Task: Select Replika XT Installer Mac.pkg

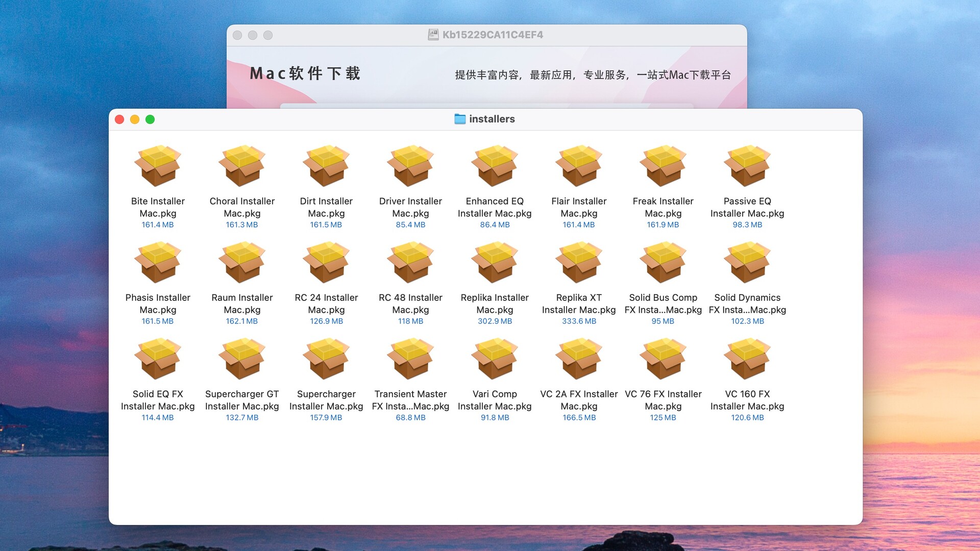Action: pos(579,263)
